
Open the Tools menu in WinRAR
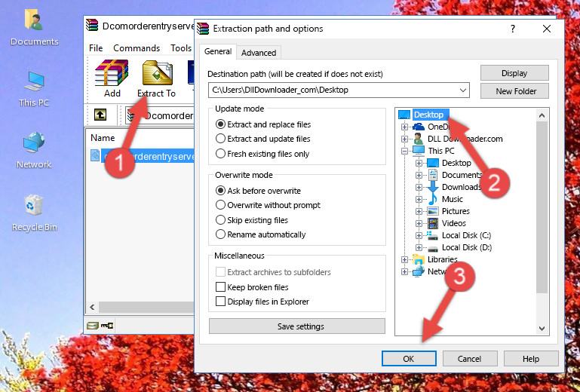[x=181, y=48]
